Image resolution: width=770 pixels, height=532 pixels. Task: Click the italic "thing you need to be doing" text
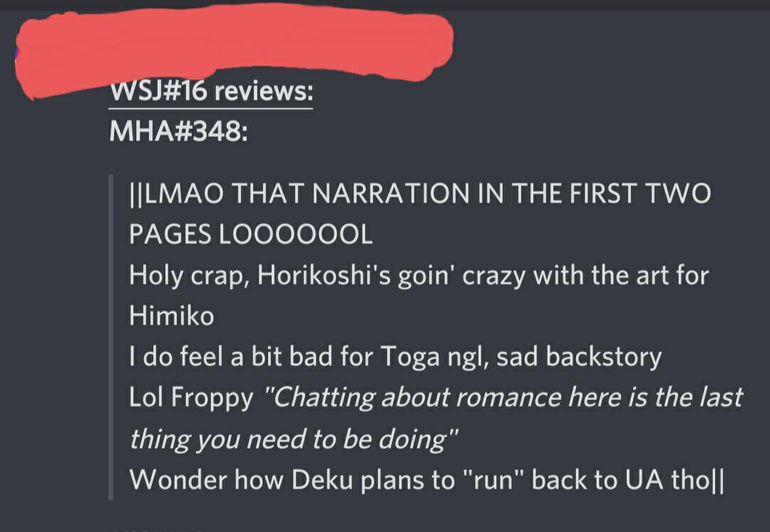294,439
